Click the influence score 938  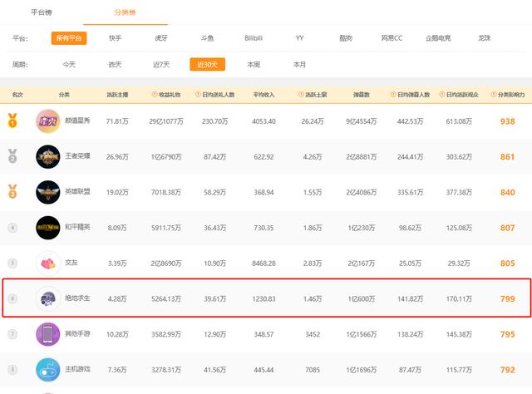(x=508, y=121)
